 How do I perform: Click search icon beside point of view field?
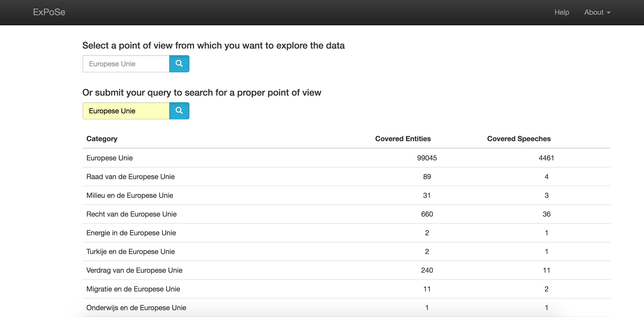coord(179,64)
